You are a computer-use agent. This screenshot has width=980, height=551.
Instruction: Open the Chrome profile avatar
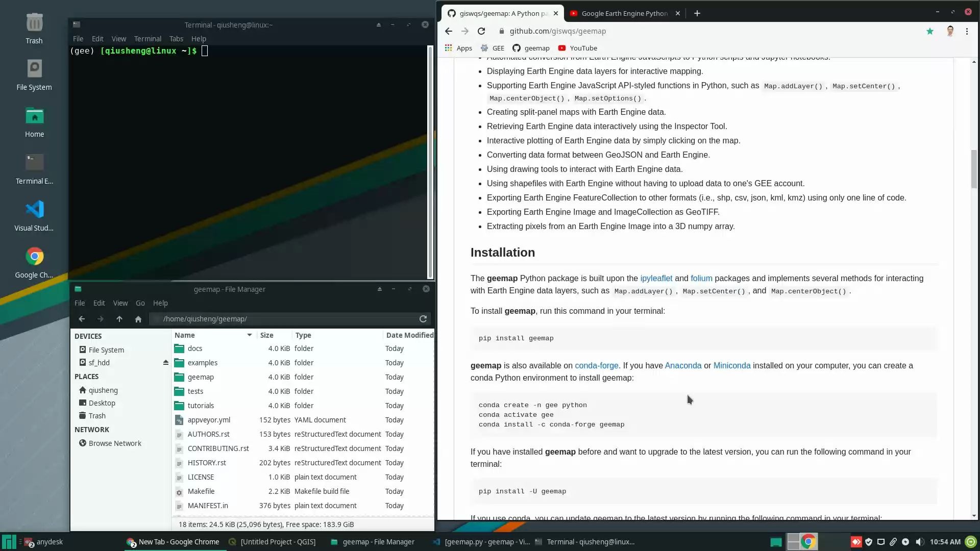[x=950, y=31]
